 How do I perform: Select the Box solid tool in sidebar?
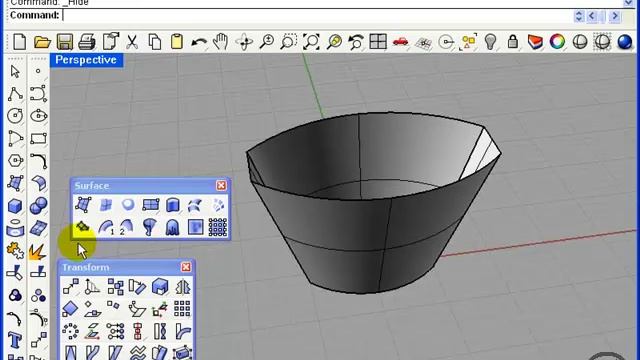click(15, 206)
